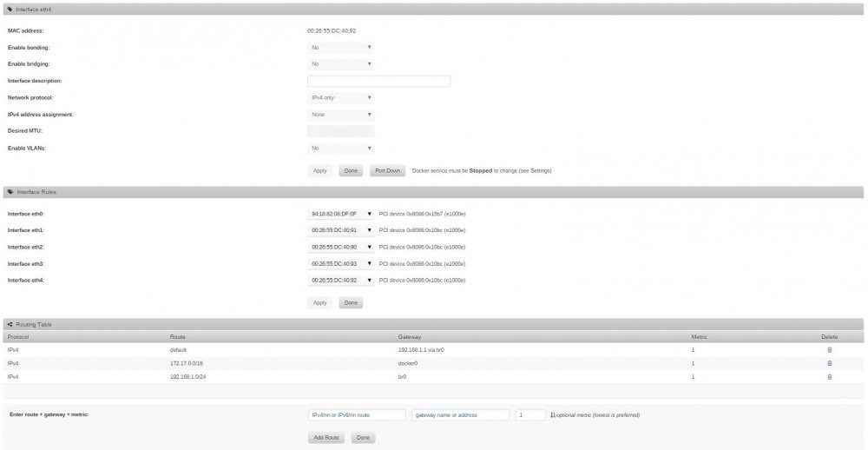868x450 pixels.
Task: Delete the 172.17.0.0/16 route trash icon
Action: tap(829, 363)
